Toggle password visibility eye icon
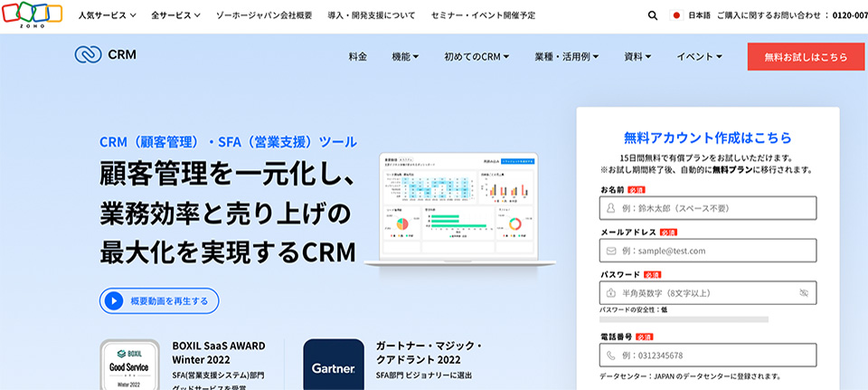Screen dimensions: 868x390 pyautogui.click(x=804, y=292)
